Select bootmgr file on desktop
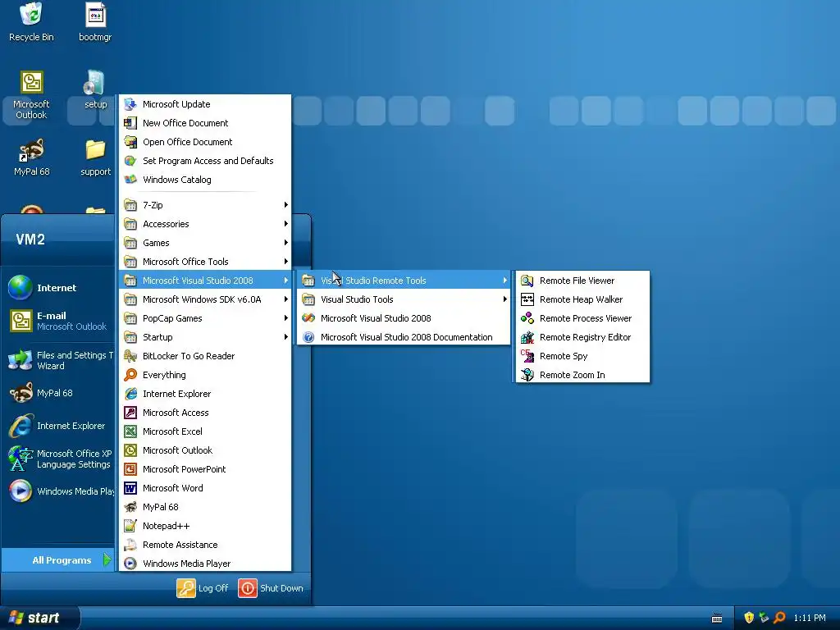 [95, 22]
